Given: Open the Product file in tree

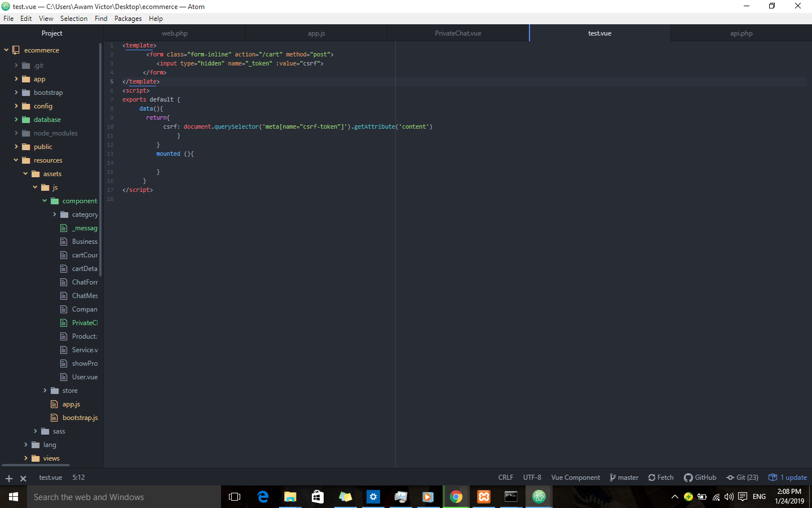Looking at the screenshot, I should pos(85,336).
